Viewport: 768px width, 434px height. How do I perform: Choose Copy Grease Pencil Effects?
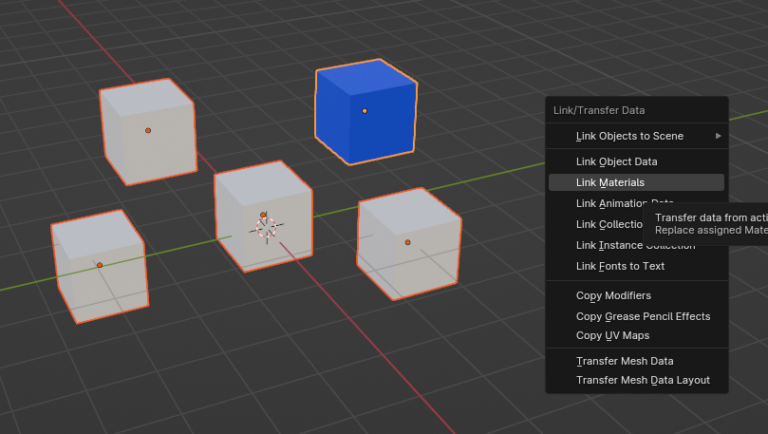[x=643, y=316]
